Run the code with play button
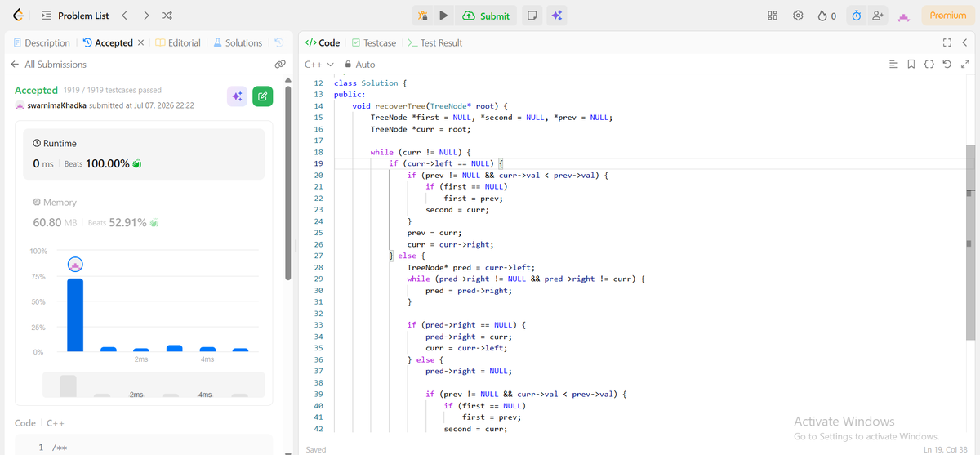980x455 pixels. coord(443,16)
